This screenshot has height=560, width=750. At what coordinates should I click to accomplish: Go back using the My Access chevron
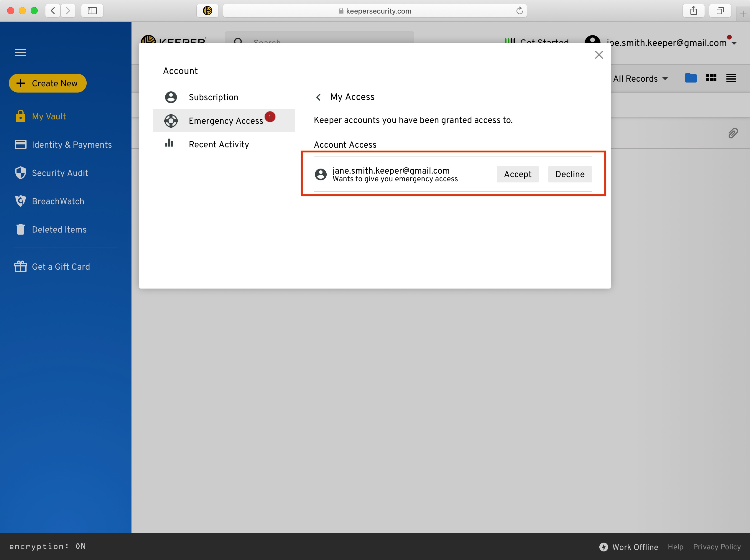click(318, 97)
